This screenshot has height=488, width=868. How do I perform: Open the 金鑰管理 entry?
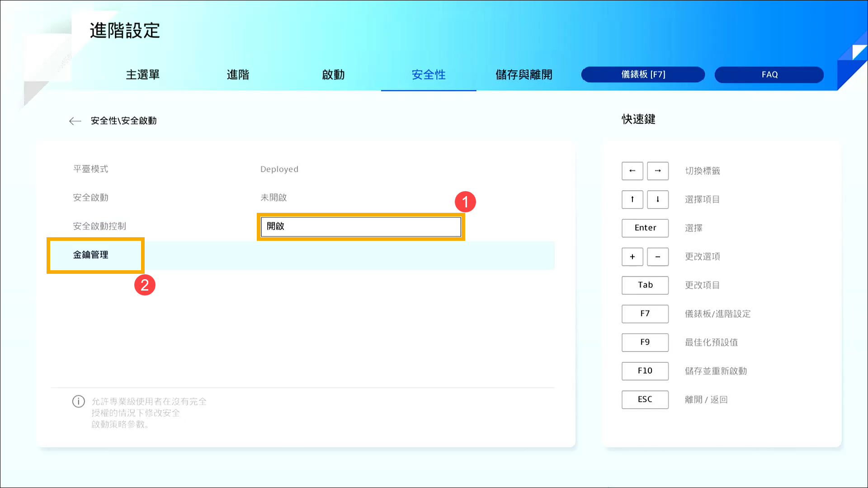[x=91, y=255]
